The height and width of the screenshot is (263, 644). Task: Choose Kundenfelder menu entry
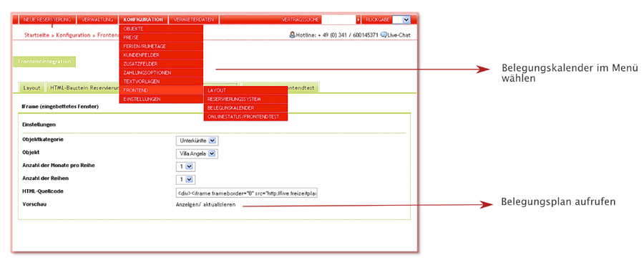(161, 55)
